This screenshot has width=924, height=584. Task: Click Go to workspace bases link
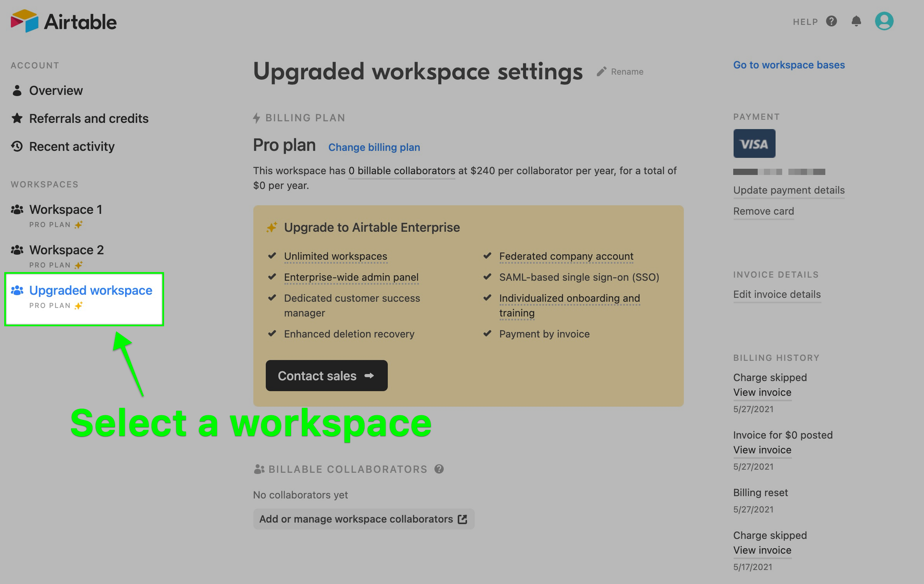[x=789, y=65]
